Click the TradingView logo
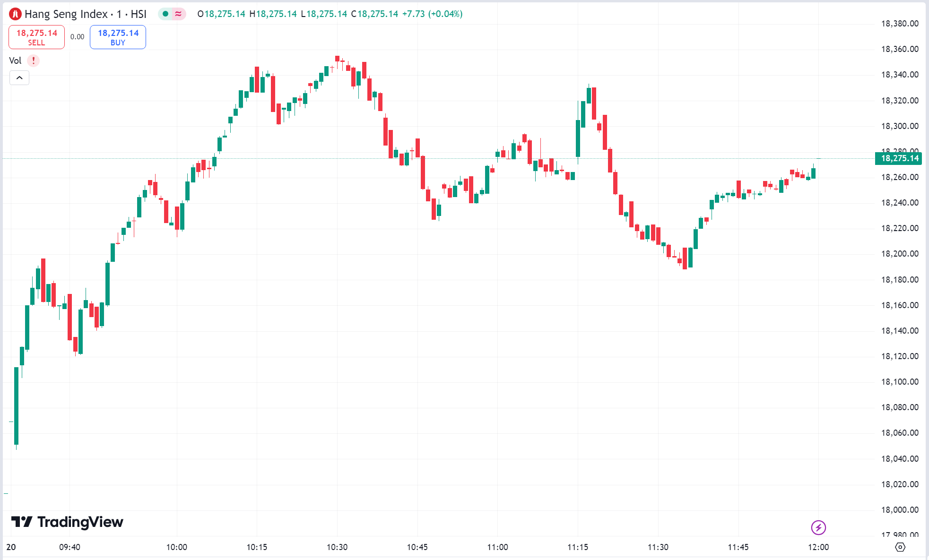The image size is (929, 560). tap(67, 522)
